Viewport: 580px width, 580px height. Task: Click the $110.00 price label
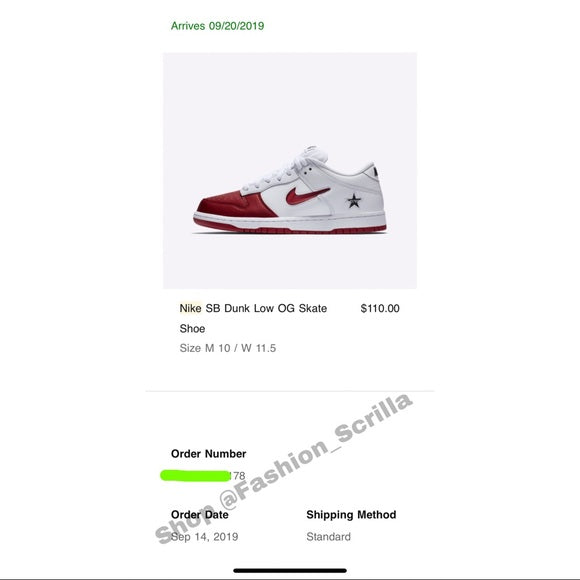click(380, 308)
